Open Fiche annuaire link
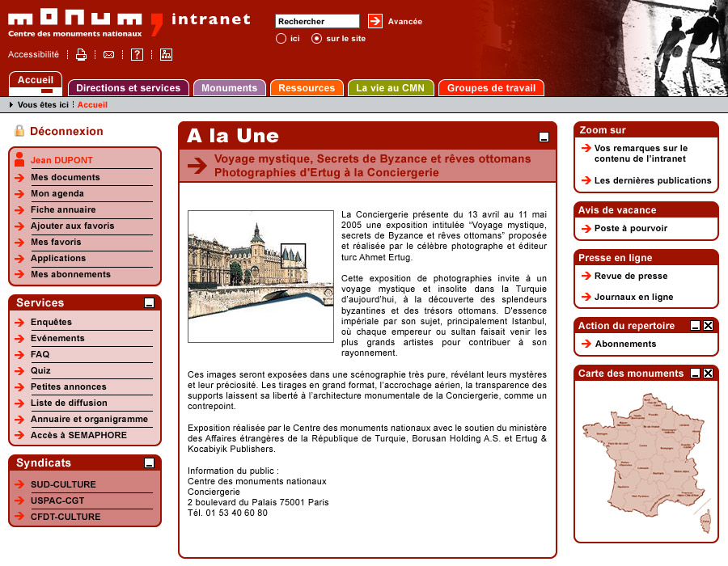728x566 pixels. [63, 209]
